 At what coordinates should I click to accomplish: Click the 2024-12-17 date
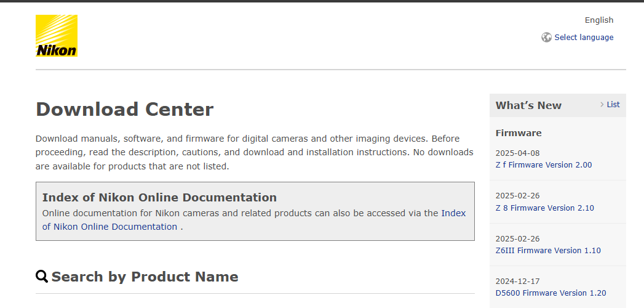click(517, 282)
